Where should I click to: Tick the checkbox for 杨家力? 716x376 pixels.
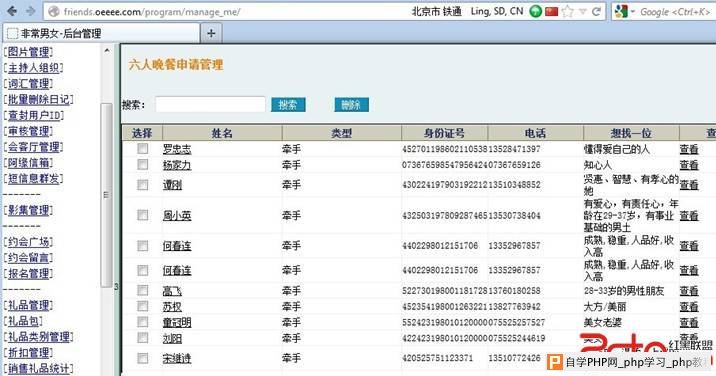142,164
